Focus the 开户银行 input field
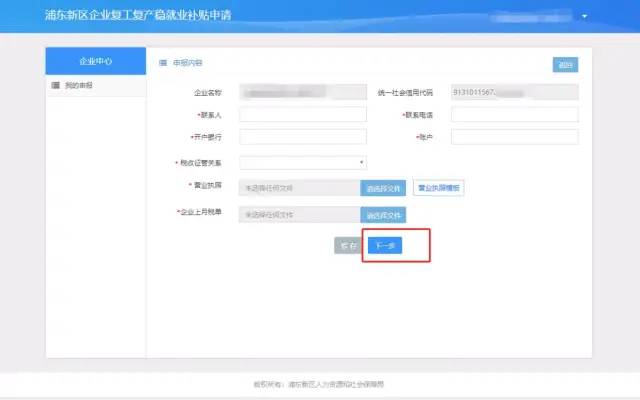This screenshot has height=400, width=640. click(x=303, y=137)
